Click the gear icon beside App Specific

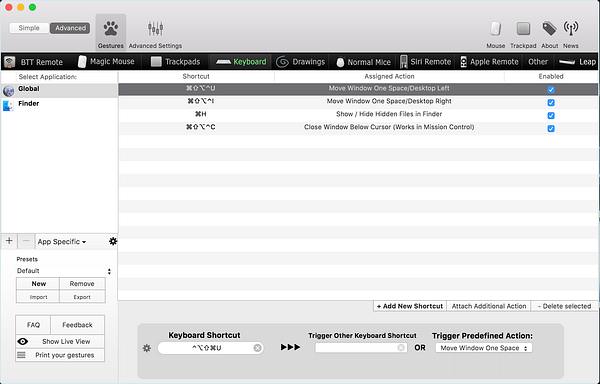pos(113,241)
